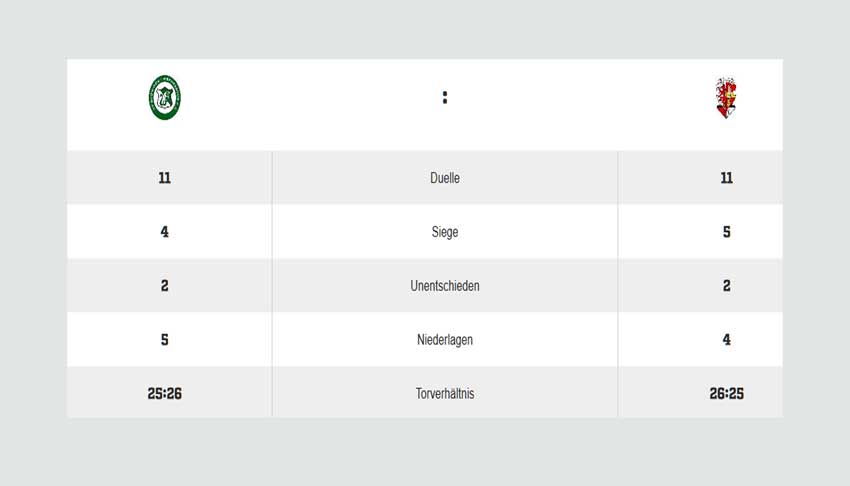Screen dimensions: 850x486
Task: Select the Unentschieden row label
Action: [445, 286]
